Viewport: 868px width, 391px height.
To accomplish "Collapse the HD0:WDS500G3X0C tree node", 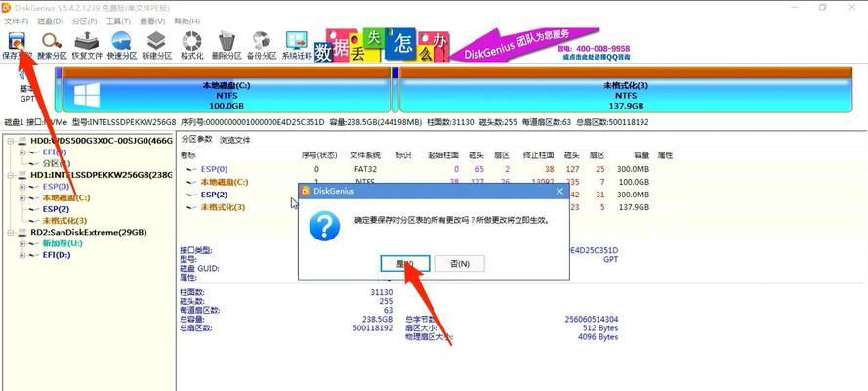I will coord(12,141).
